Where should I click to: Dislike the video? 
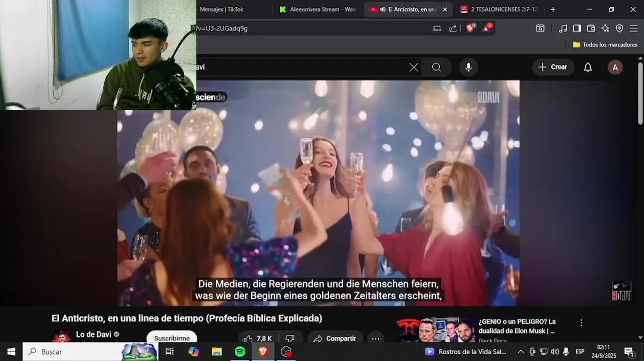[x=290, y=338]
